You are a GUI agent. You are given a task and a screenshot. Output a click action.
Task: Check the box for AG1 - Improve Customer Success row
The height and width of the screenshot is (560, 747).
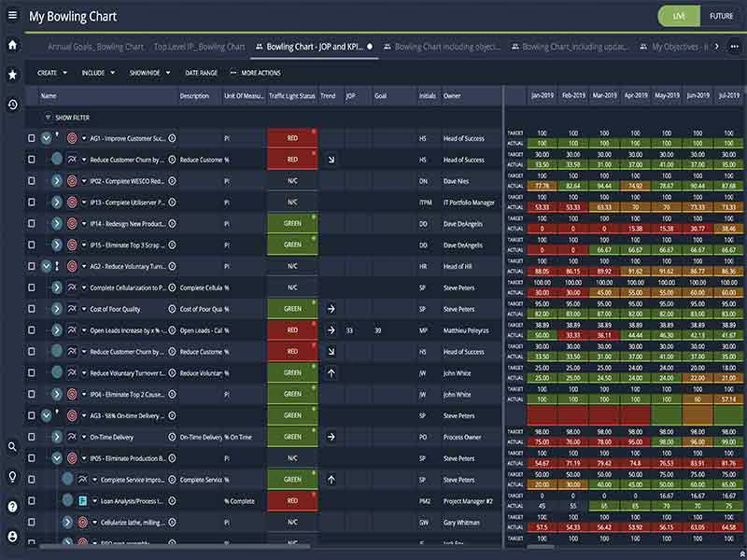32,138
